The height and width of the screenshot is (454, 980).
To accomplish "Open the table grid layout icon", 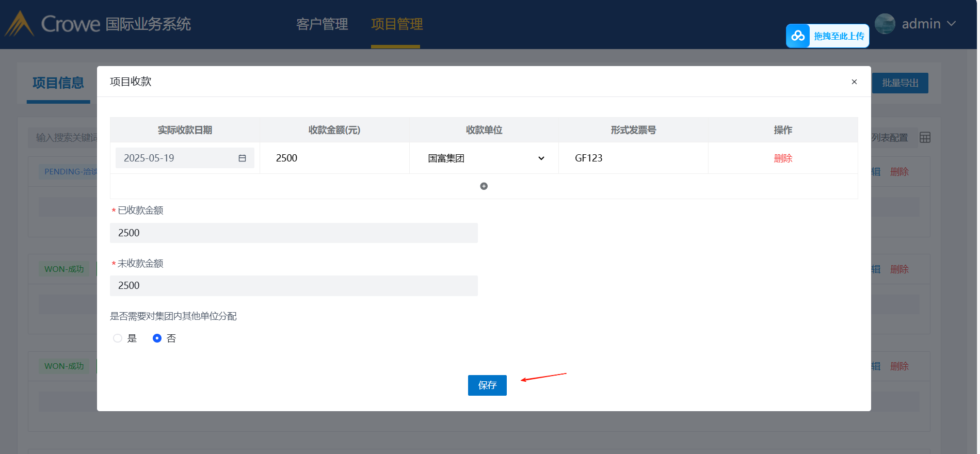I will pyautogui.click(x=925, y=138).
